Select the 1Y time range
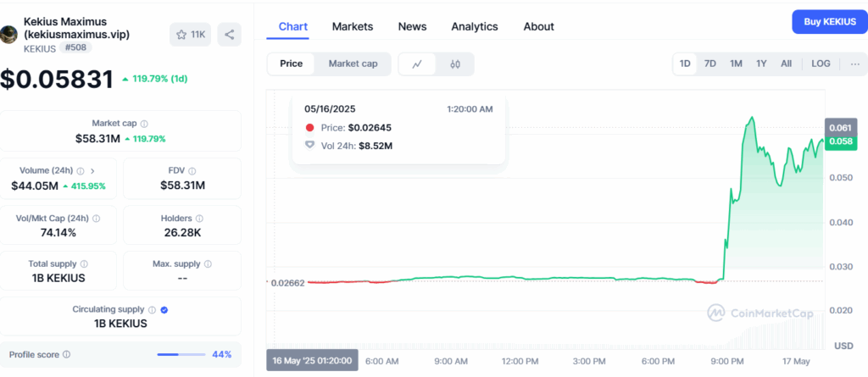 click(x=761, y=64)
